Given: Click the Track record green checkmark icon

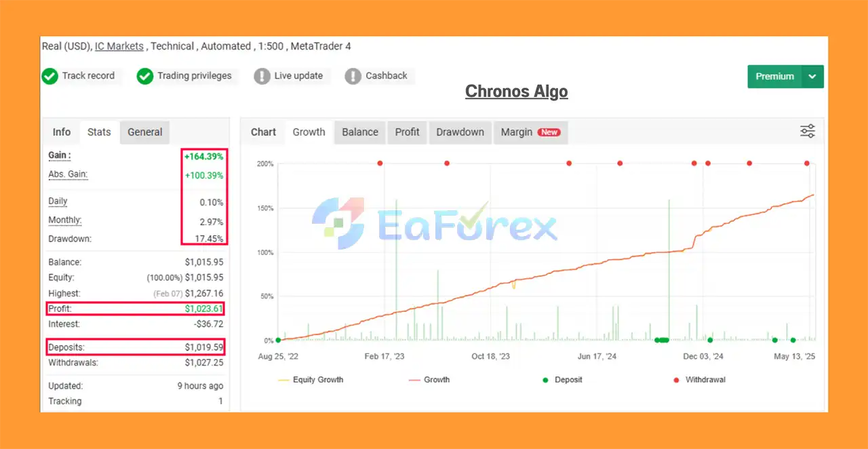Looking at the screenshot, I should pos(50,76).
